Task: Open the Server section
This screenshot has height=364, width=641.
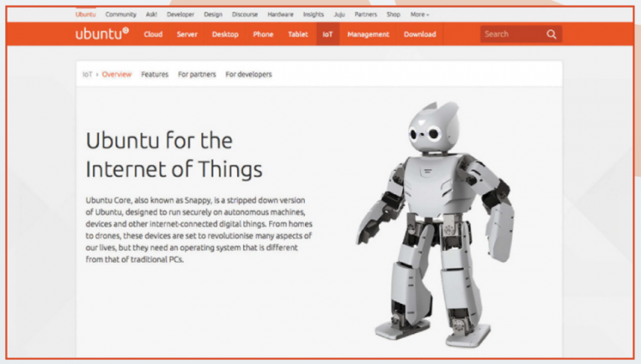Action: tap(187, 34)
